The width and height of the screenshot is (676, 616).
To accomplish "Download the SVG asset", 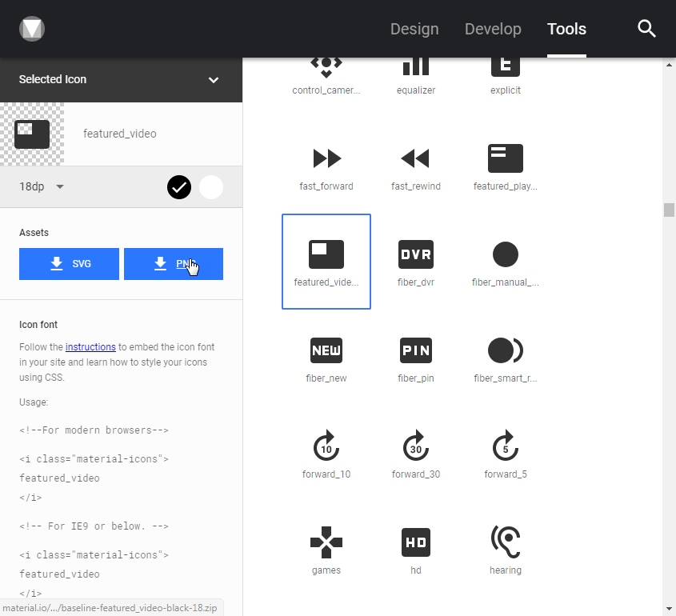I will tap(69, 264).
